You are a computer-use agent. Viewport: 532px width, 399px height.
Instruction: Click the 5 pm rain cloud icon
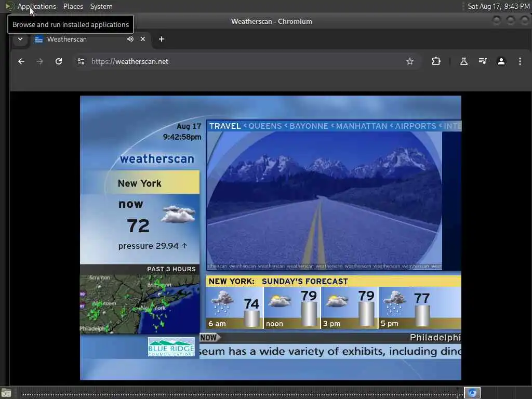tap(394, 302)
